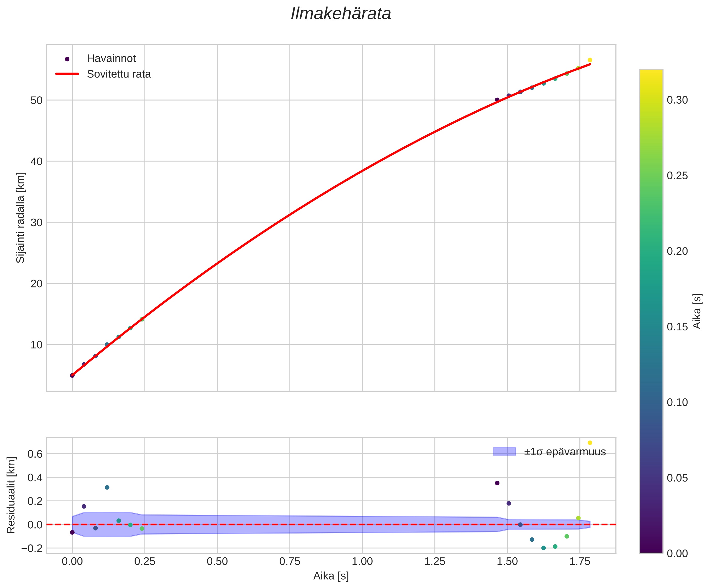Screen dimensions: 709x588
Task: Click the dark purple residual point near 0.35
Action: [497, 483]
